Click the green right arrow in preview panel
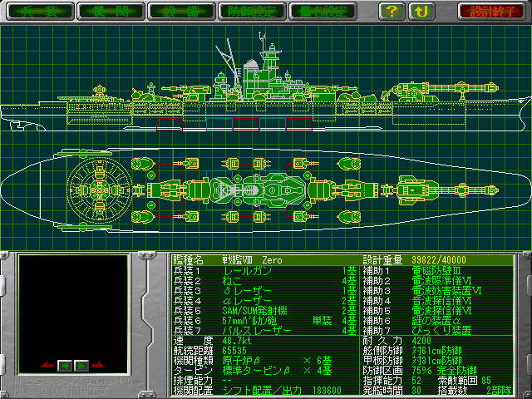The image size is (532, 399). 81,366
